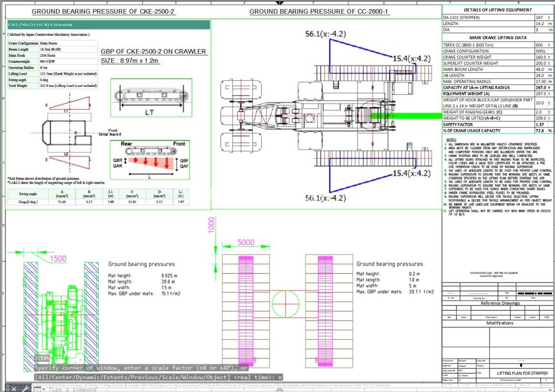The width and height of the screenshot is (555, 392).
Task: Click the 'Reference Drawings' table header
Action: tap(500, 303)
